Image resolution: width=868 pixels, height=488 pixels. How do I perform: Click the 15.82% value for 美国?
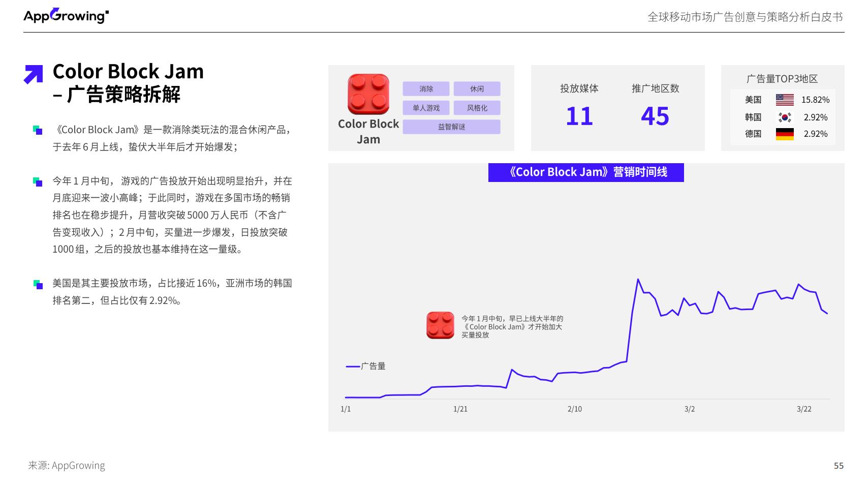pyautogui.click(x=815, y=100)
